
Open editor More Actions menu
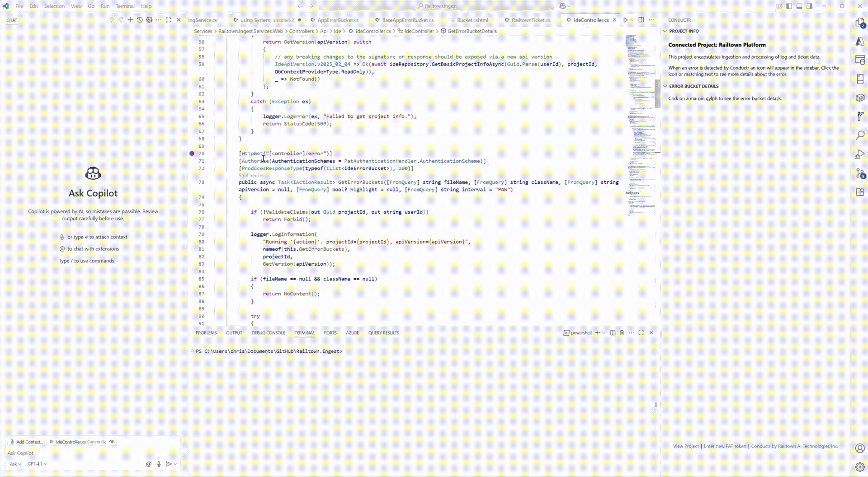651,20
